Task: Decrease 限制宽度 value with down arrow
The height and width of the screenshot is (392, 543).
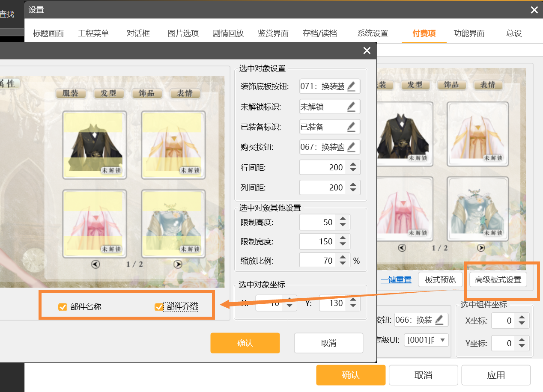Action: click(x=343, y=245)
